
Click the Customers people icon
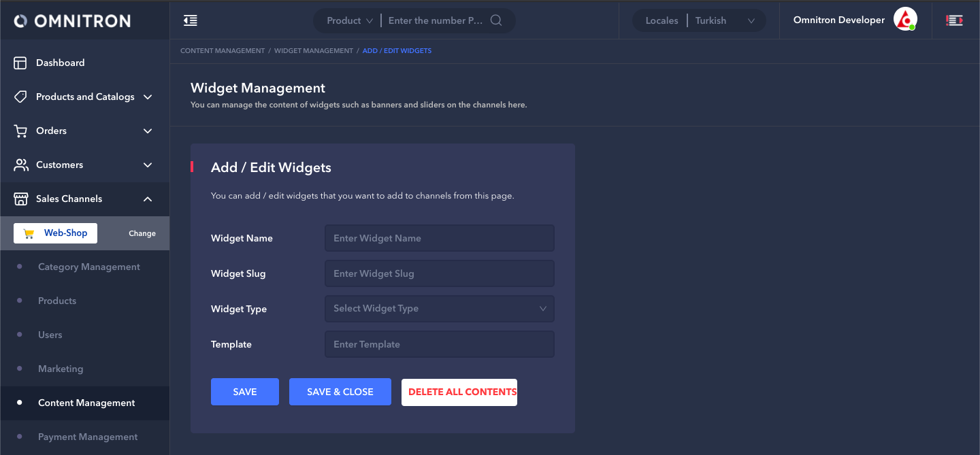[x=20, y=165]
